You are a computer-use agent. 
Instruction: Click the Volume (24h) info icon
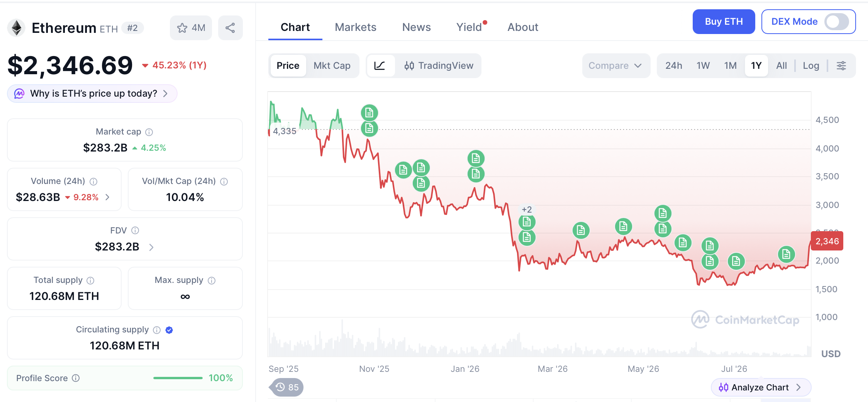[93, 182]
